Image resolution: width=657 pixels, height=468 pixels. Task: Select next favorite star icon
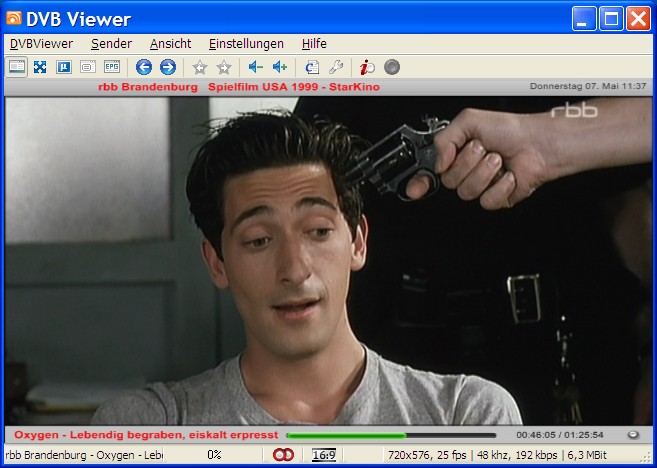click(x=224, y=67)
